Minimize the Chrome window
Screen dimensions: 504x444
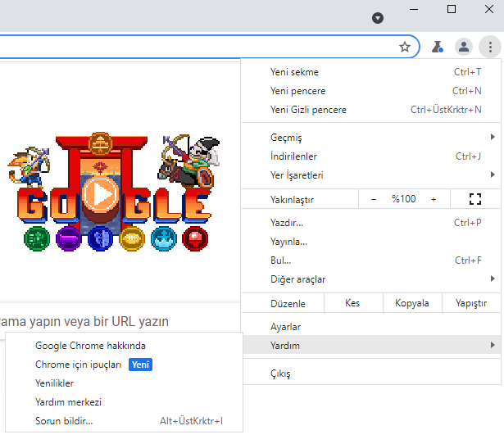pyautogui.click(x=414, y=9)
